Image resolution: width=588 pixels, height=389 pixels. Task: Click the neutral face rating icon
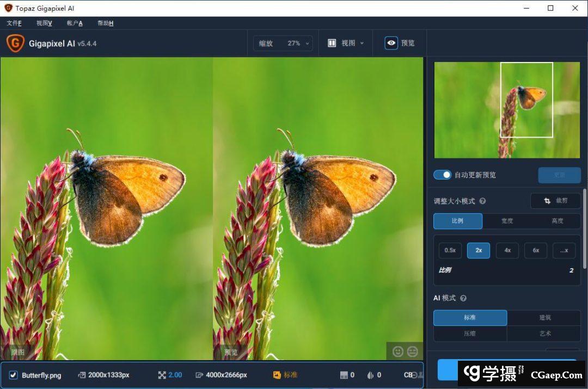coord(413,351)
